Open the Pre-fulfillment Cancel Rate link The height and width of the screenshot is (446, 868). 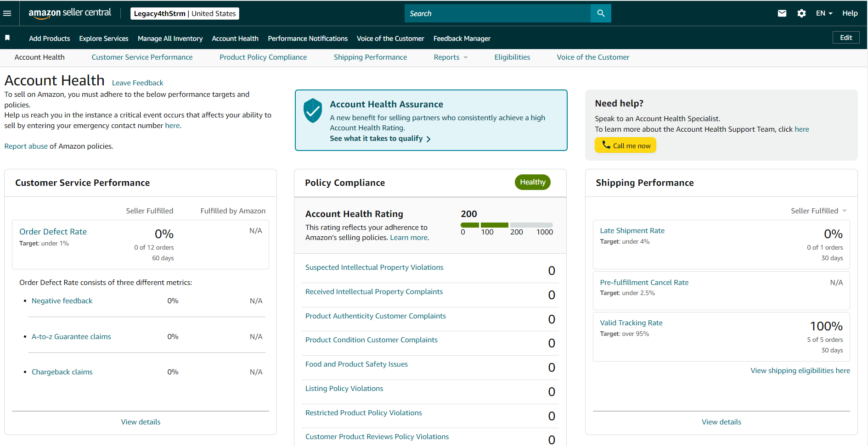click(x=644, y=283)
